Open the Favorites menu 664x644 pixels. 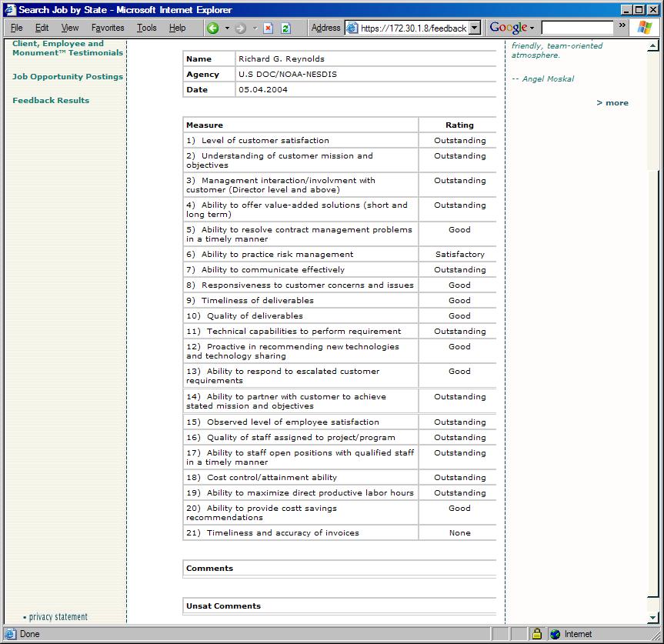coord(107,28)
